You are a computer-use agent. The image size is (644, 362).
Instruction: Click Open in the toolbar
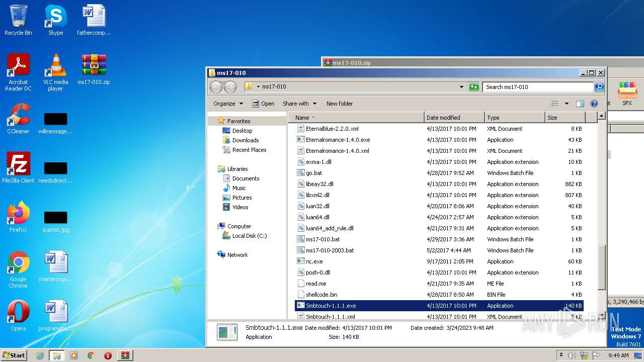[263, 104]
